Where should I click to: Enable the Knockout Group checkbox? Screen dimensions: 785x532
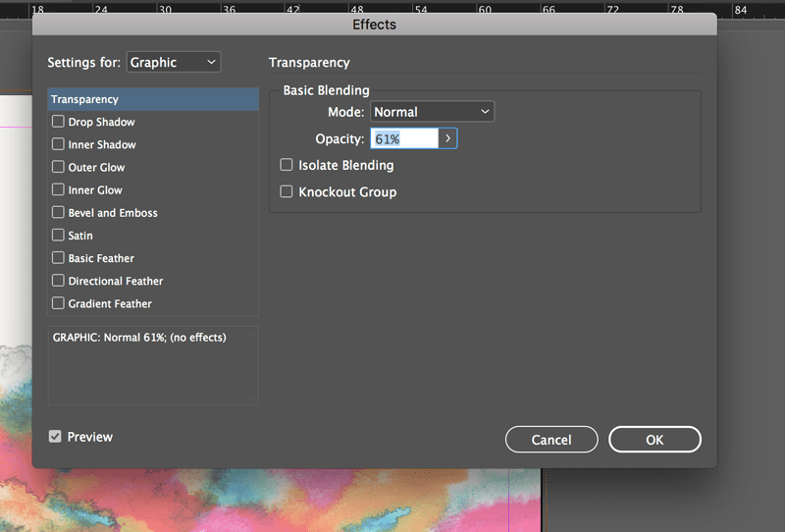tap(287, 191)
